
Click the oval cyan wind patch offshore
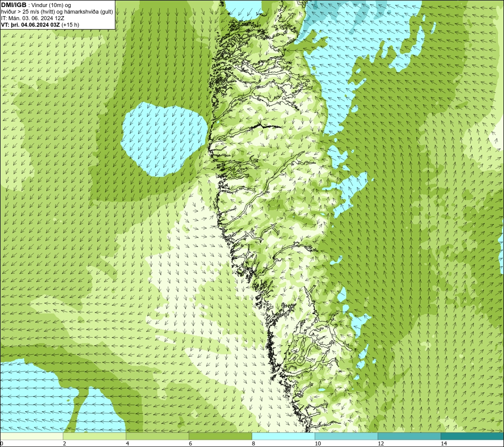164,139
